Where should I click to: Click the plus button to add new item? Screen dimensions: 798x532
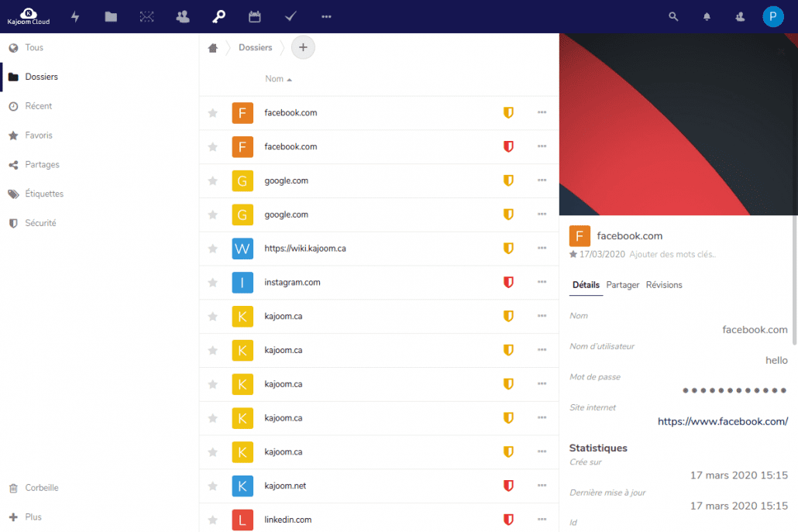coord(303,47)
